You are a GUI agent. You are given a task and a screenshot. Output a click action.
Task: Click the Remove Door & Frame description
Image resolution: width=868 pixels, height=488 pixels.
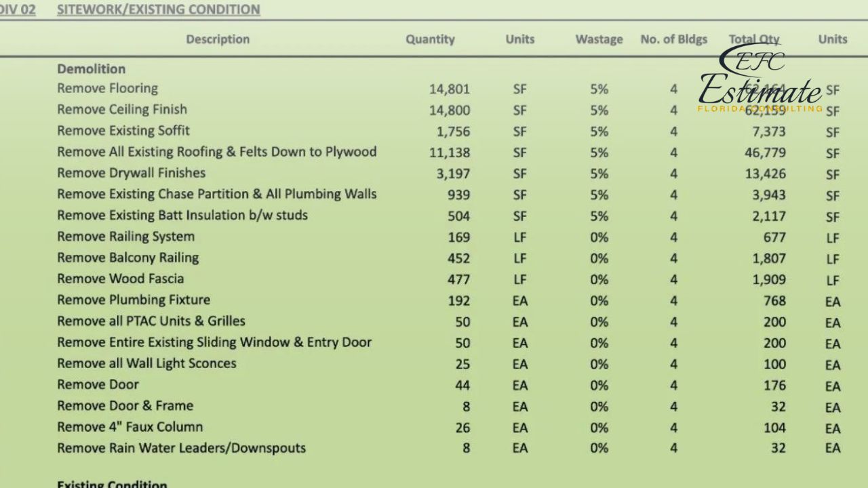[x=125, y=405]
